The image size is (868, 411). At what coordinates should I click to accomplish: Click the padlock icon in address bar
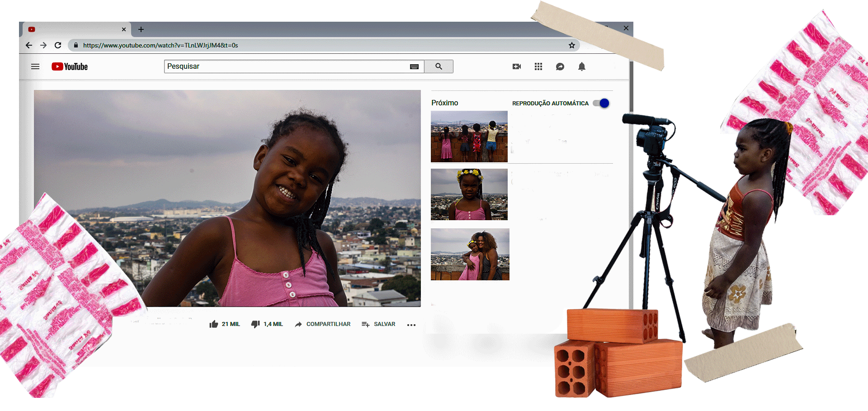(76, 45)
